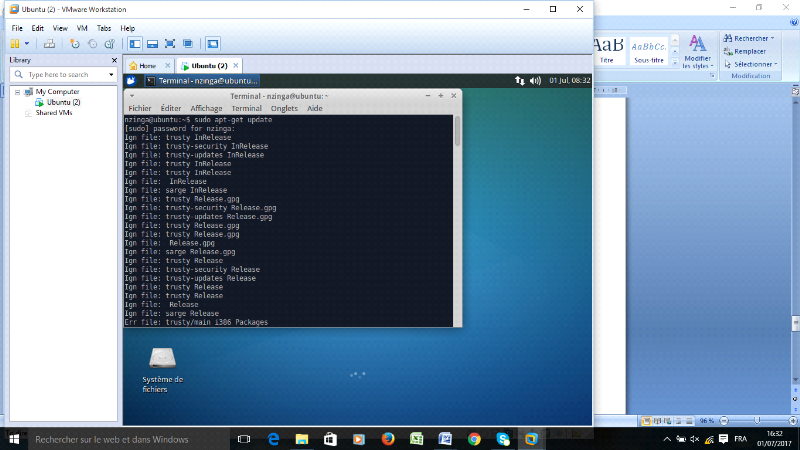Click the Send Ctrl+Alt+Del toolbar icon
The image size is (800, 450).
point(47,43)
